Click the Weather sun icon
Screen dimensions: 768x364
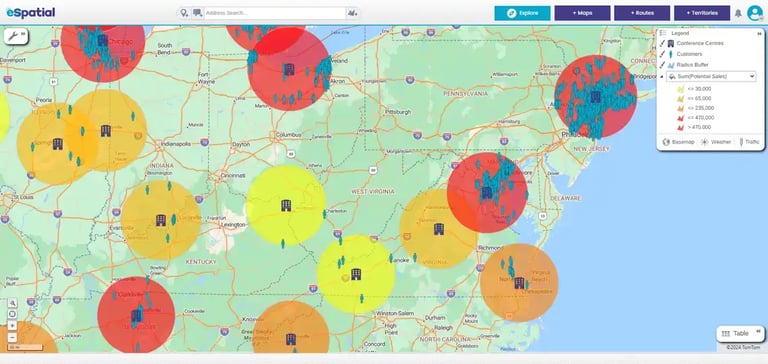(704, 142)
